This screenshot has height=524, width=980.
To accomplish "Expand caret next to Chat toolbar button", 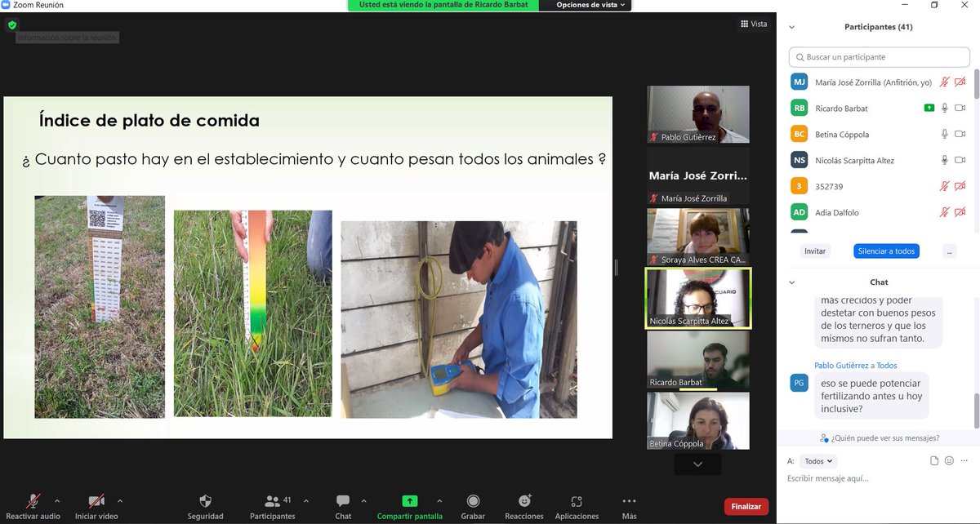I will coord(363,500).
